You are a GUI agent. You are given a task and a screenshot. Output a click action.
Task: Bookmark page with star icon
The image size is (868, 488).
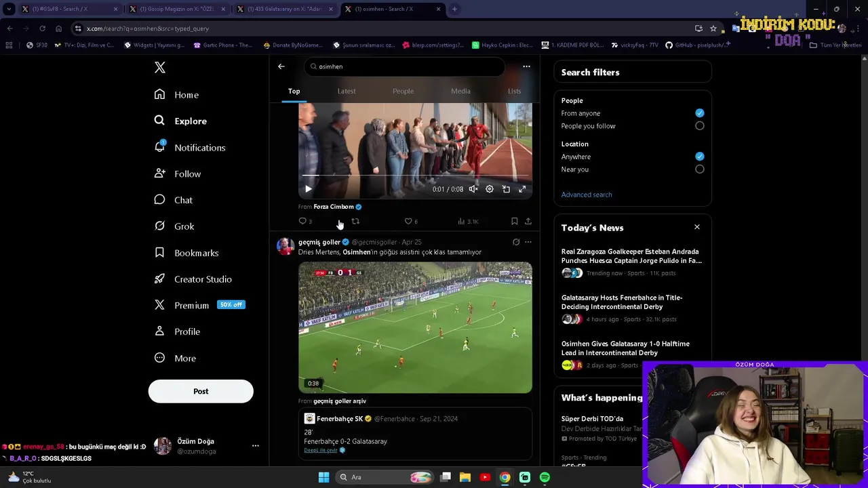pos(713,28)
